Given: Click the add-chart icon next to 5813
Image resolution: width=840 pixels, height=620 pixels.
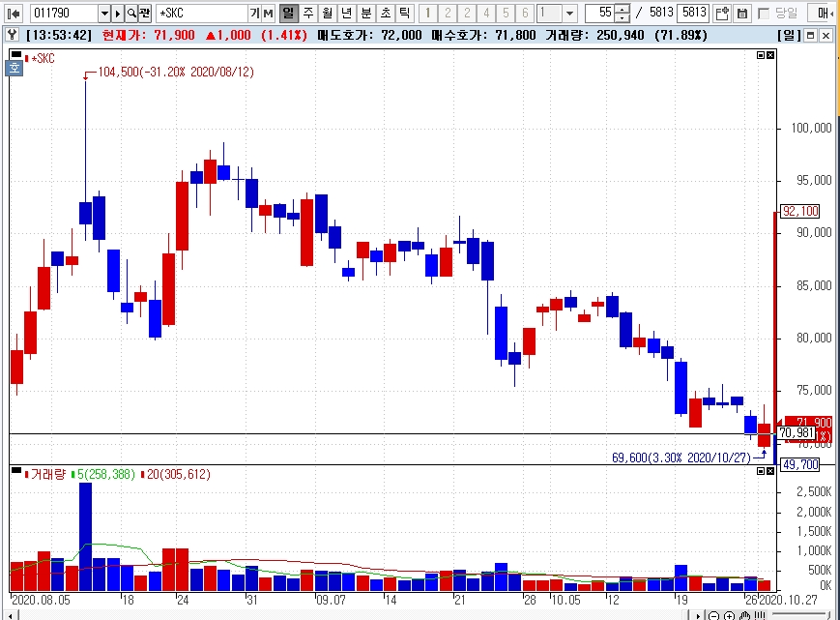Looking at the screenshot, I should [x=722, y=14].
